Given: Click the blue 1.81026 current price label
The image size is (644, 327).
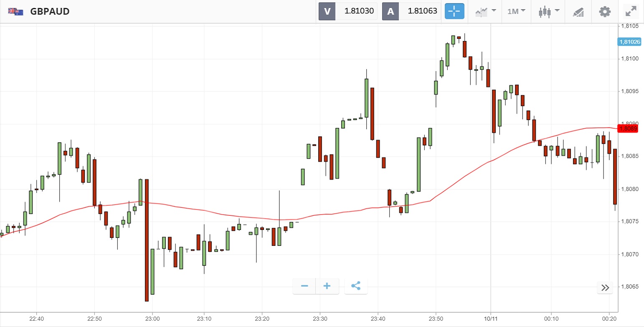Looking at the screenshot, I should [x=628, y=42].
